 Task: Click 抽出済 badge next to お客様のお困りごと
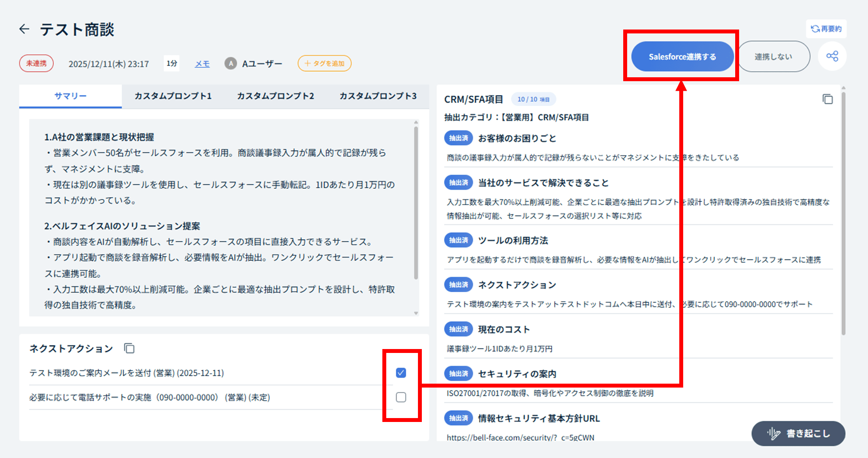(458, 138)
